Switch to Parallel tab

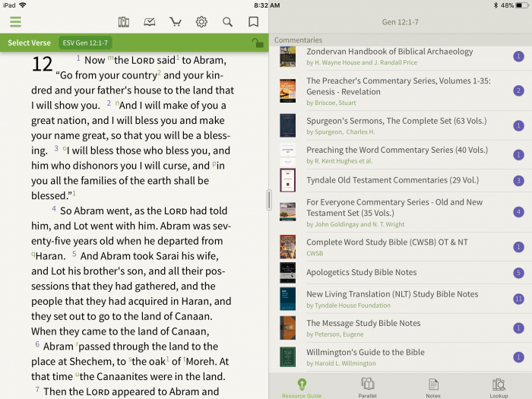[x=367, y=388]
